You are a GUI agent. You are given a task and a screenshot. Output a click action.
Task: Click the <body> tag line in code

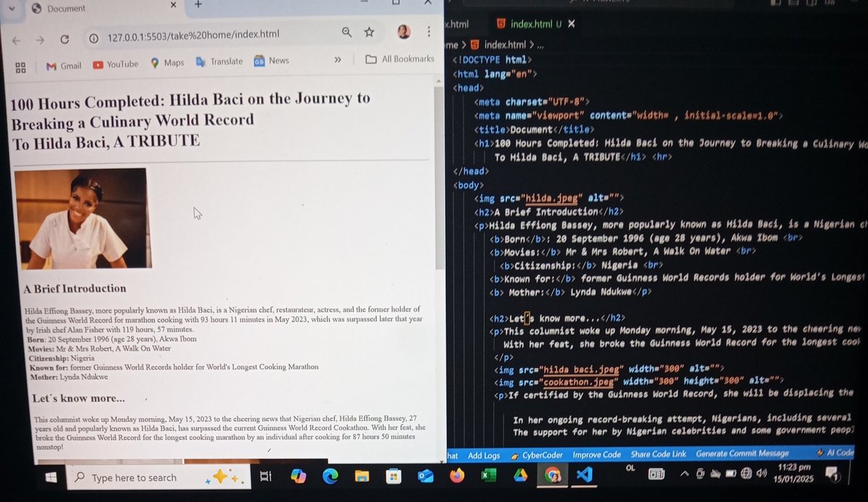tap(470, 184)
